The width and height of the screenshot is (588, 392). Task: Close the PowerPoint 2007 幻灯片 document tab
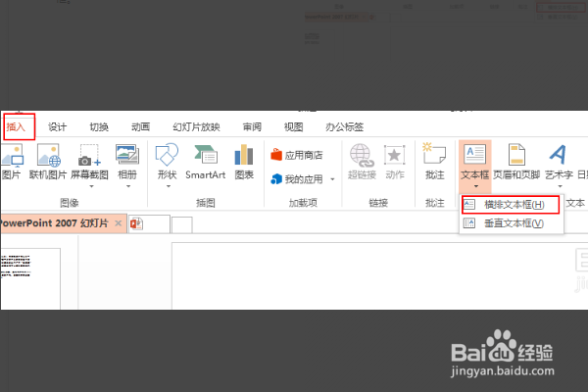[x=119, y=223]
